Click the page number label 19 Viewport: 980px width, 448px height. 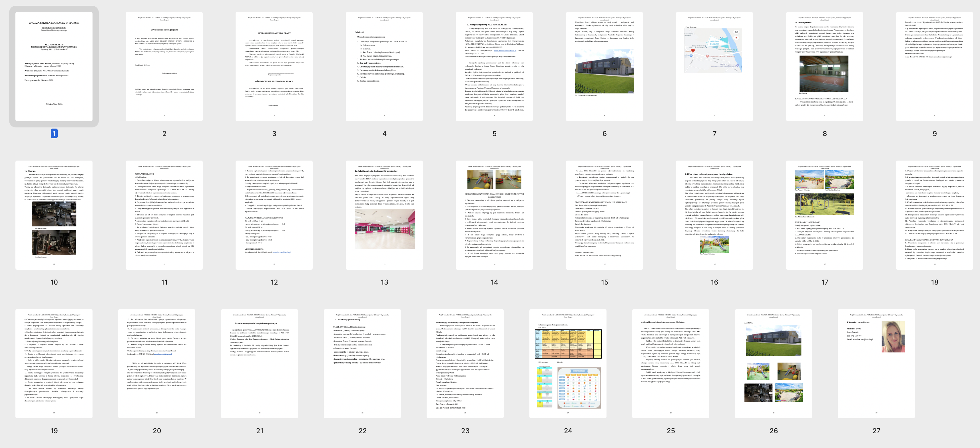click(x=54, y=431)
